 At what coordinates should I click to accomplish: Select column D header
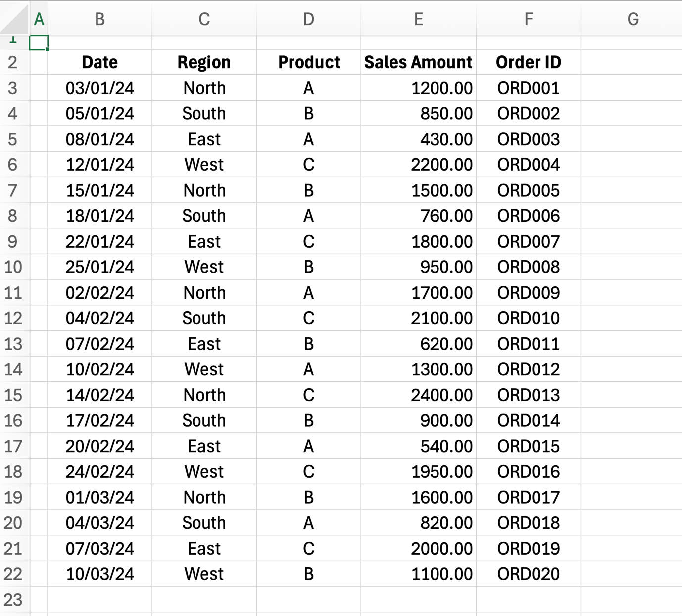(308, 19)
